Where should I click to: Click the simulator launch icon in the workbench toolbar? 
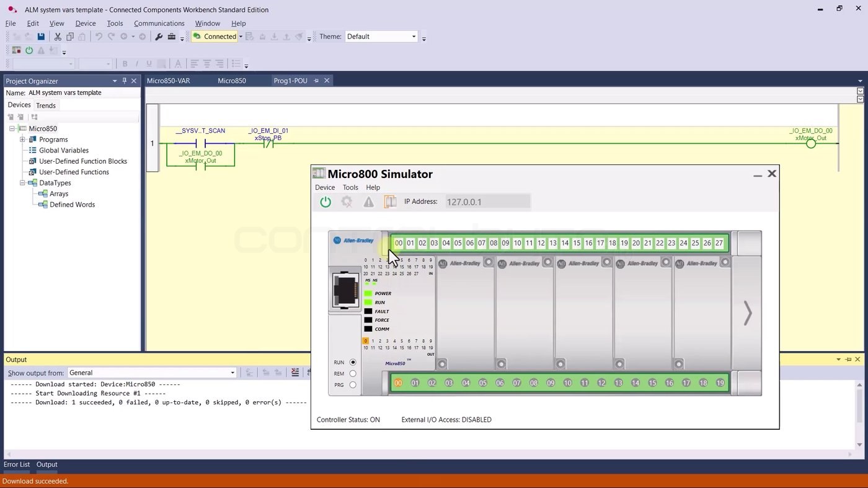(x=17, y=50)
